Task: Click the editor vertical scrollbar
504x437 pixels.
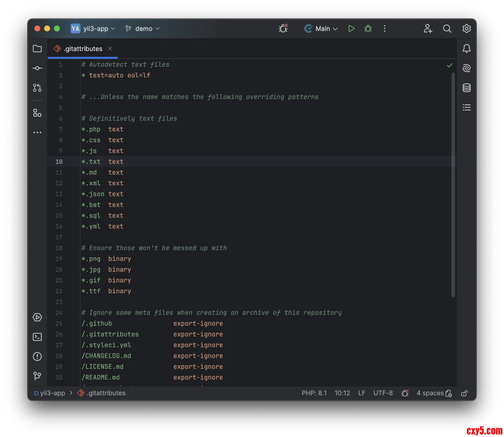Action: (453, 184)
